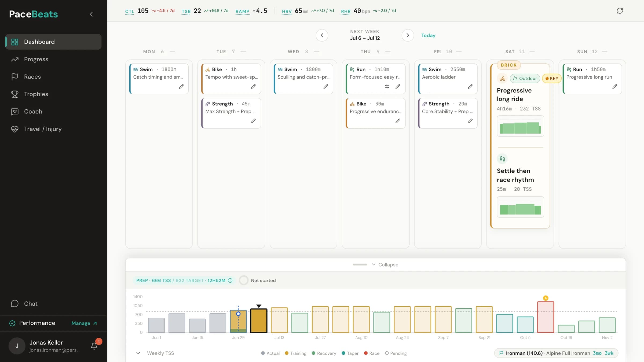Edit the Wednesday Sculling swim
The height and width of the screenshot is (362, 644).
pyautogui.click(x=326, y=86)
